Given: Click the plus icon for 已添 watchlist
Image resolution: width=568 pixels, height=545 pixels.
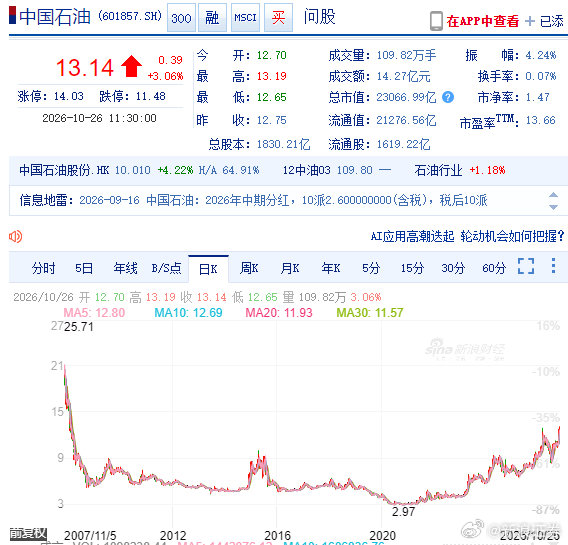Looking at the screenshot, I should 530,21.
